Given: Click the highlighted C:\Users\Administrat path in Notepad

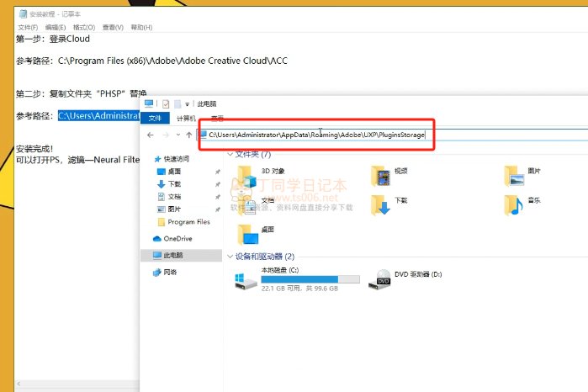Looking at the screenshot, I should (98, 116).
